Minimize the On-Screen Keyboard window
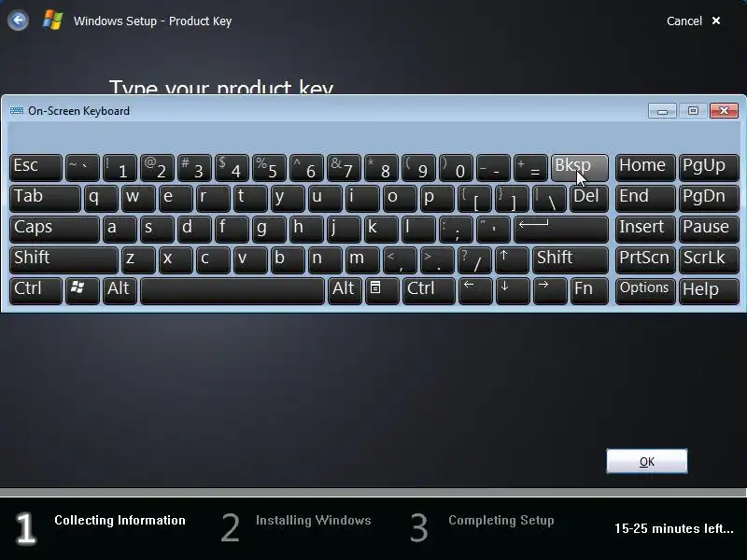This screenshot has width=747, height=560. coord(662,111)
